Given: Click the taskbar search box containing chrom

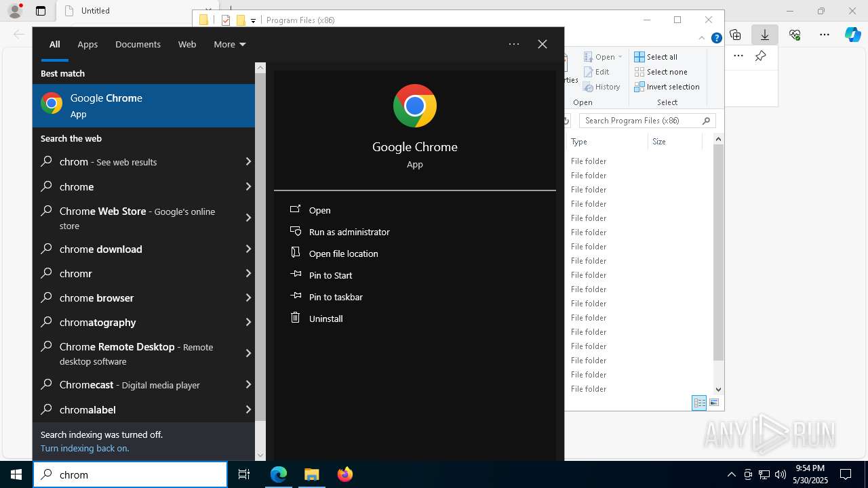Looking at the screenshot, I should pyautogui.click(x=130, y=474).
